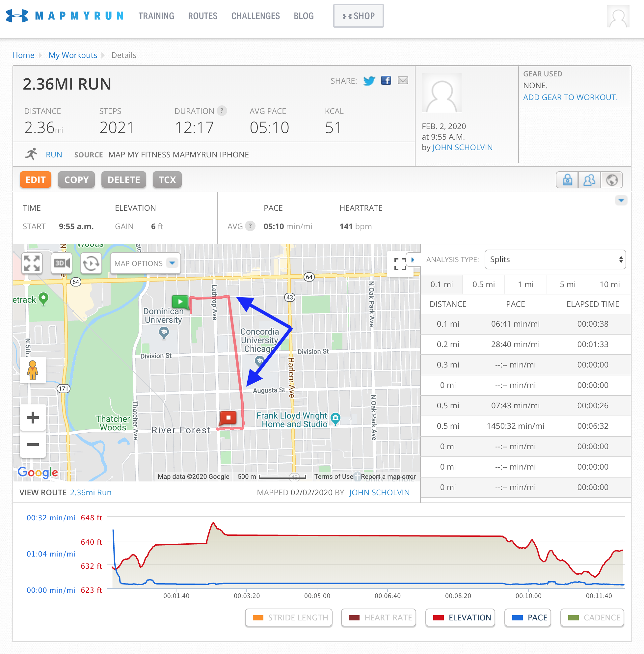Open the Blog menu item
This screenshot has width=644, height=654.
303,16
